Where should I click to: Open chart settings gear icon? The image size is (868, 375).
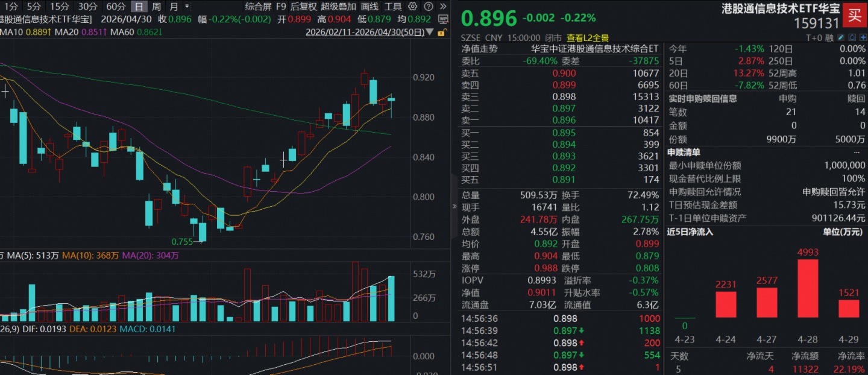pyautogui.click(x=412, y=7)
